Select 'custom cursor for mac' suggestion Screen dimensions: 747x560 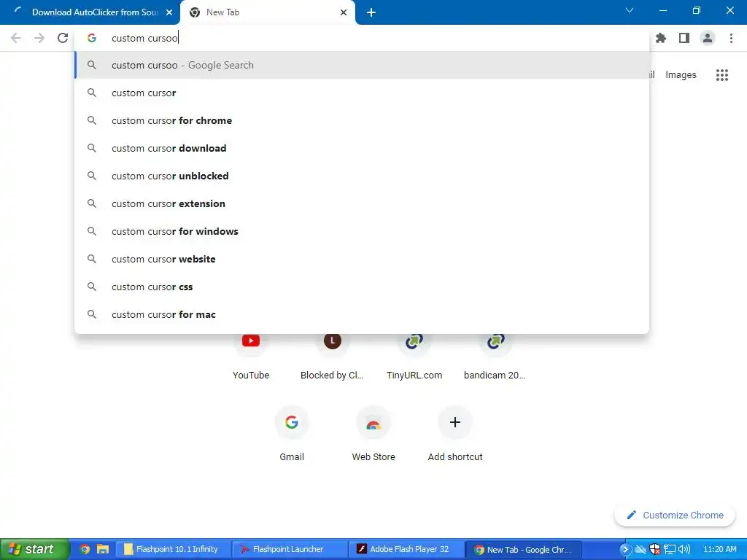pos(362,314)
